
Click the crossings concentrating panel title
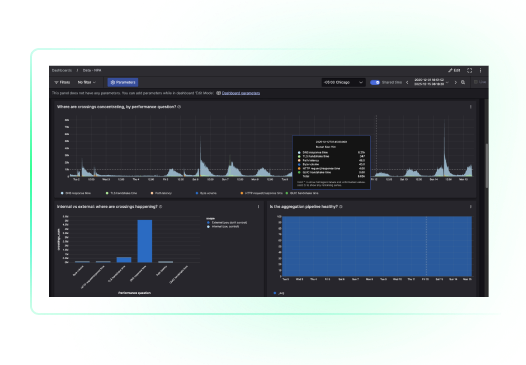[x=116, y=107]
